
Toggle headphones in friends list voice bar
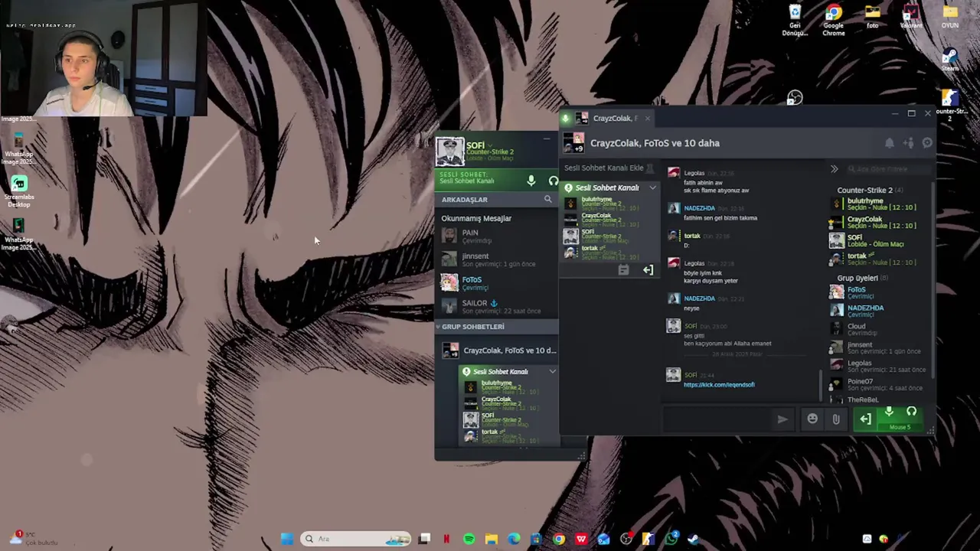point(554,181)
